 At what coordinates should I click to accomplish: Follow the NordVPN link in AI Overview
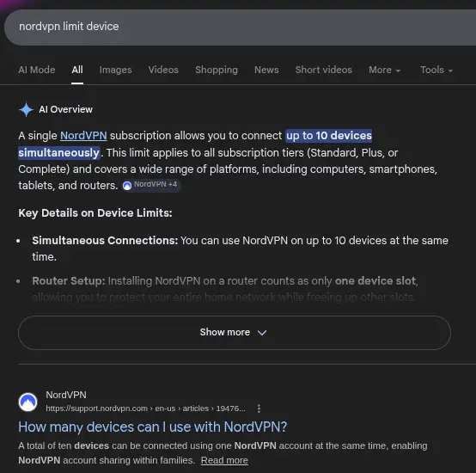[x=83, y=136]
